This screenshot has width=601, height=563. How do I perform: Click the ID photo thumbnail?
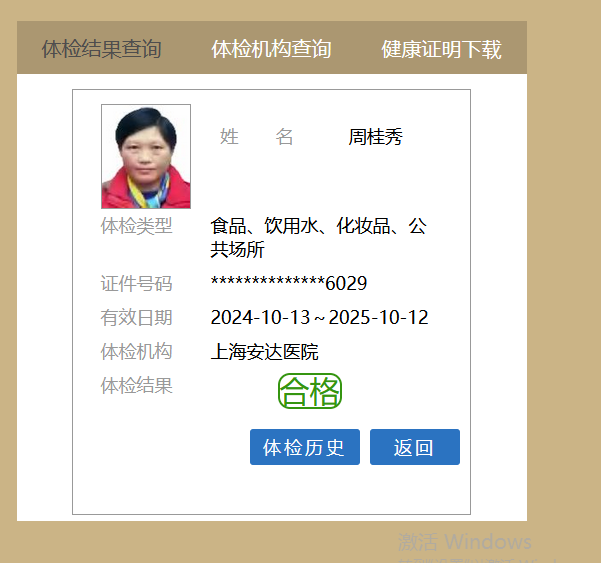146,156
